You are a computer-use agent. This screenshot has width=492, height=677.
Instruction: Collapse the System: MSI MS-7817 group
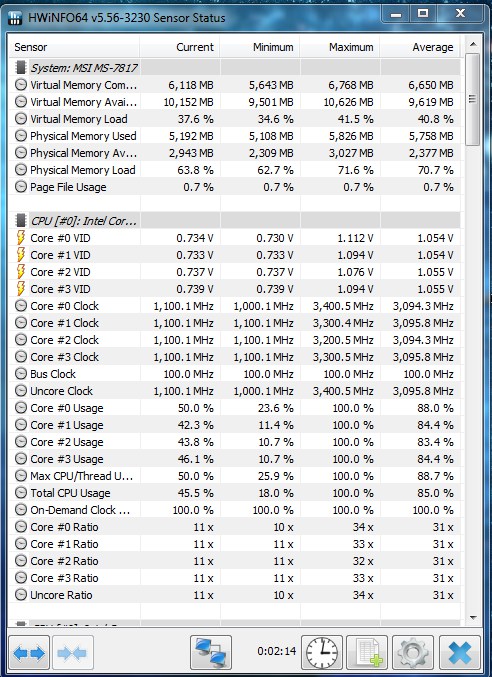[x=21, y=67]
